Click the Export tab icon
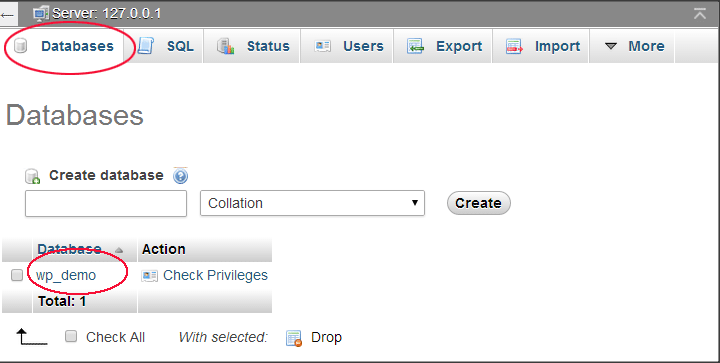The image size is (720, 363). (x=415, y=46)
